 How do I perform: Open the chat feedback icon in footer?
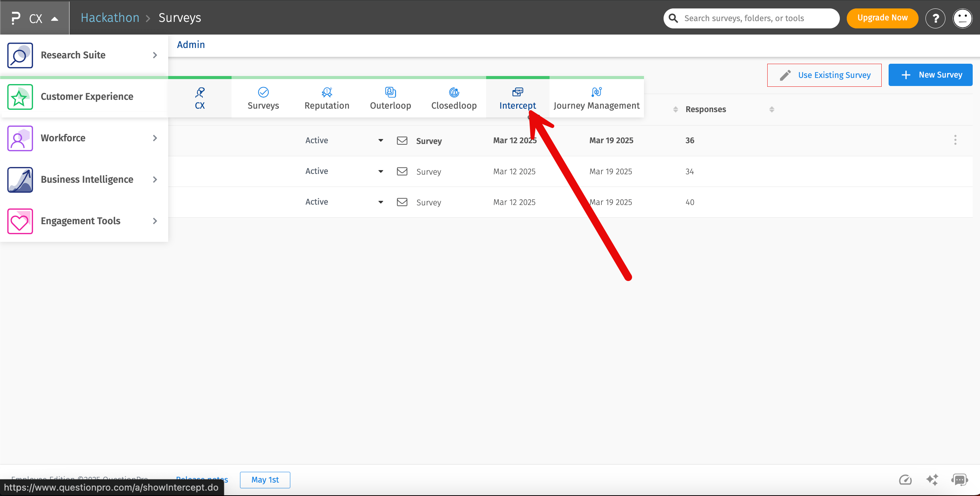(x=959, y=479)
